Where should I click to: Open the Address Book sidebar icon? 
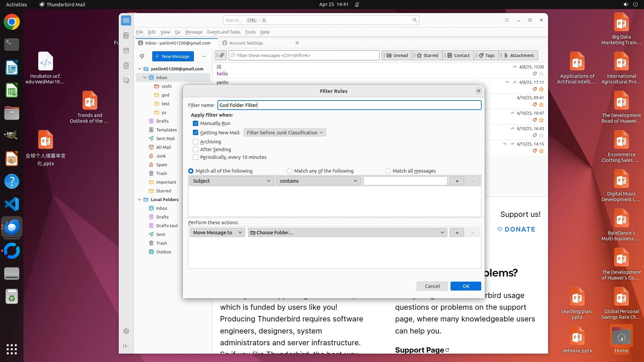click(x=126, y=36)
